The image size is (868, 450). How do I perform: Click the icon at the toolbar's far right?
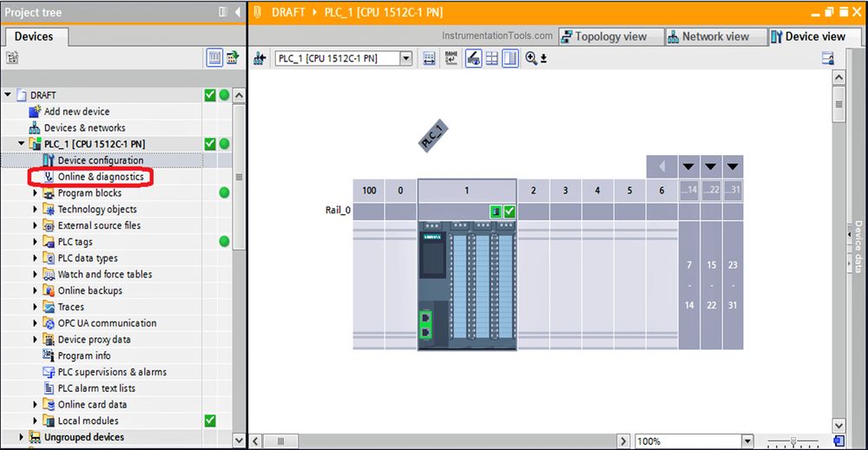(x=827, y=58)
